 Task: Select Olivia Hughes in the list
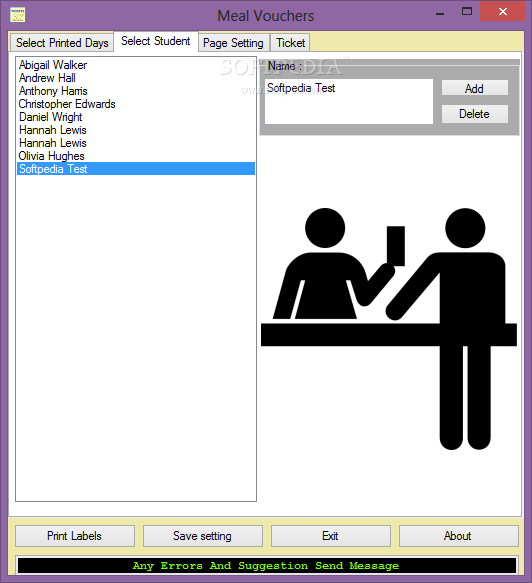tap(136, 156)
